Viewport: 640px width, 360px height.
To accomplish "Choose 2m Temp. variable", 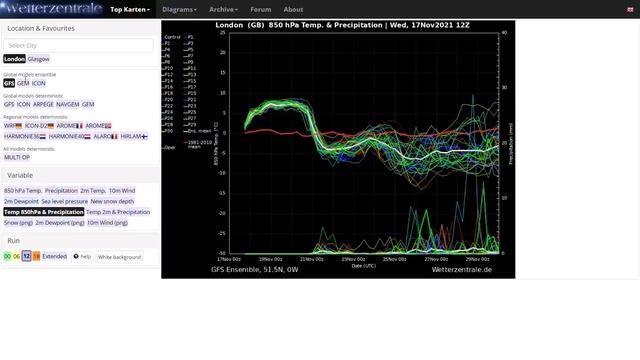I will point(93,191).
